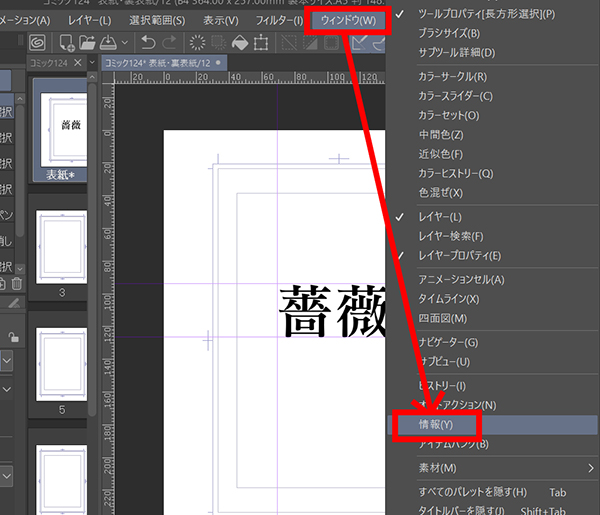This screenshot has height=515, width=600.
Task: Click the Fill paint bucket icon
Action: click(x=240, y=42)
